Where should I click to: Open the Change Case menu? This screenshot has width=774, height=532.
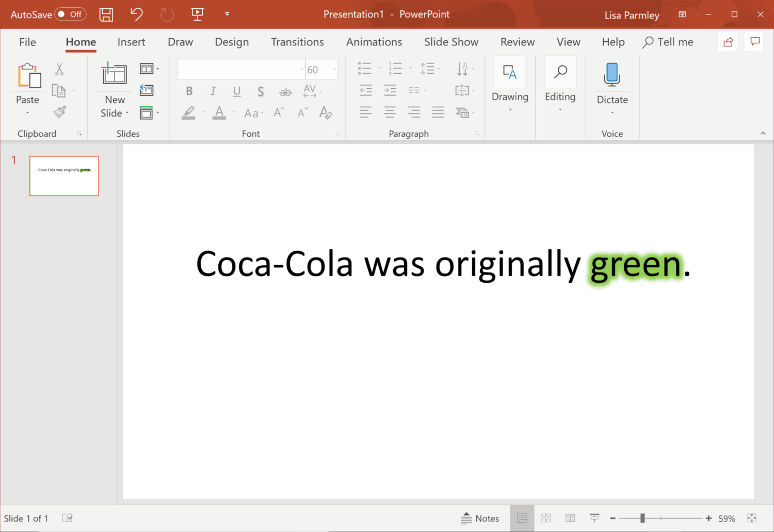pos(253,113)
